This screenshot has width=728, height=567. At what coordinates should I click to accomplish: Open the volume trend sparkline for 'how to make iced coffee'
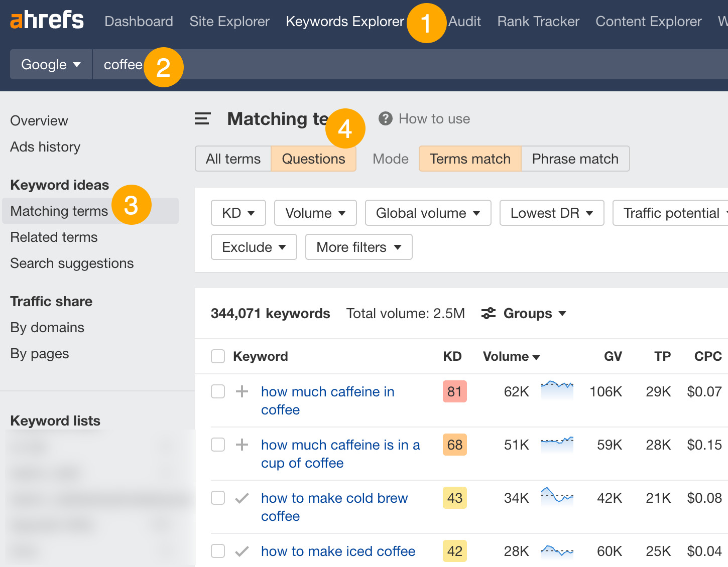click(557, 551)
